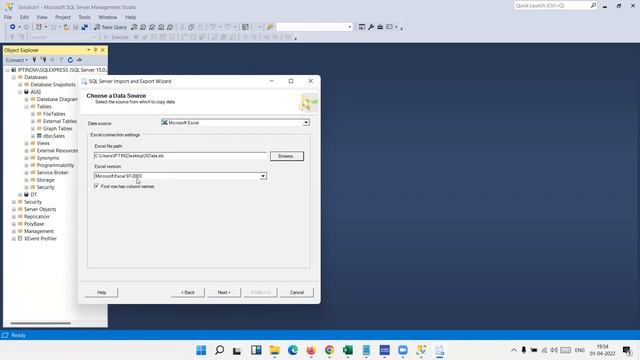Viewport: 640px width, 360px height.
Task: Click the Object Explorer horizontal scrollbar
Action: (x=40, y=323)
